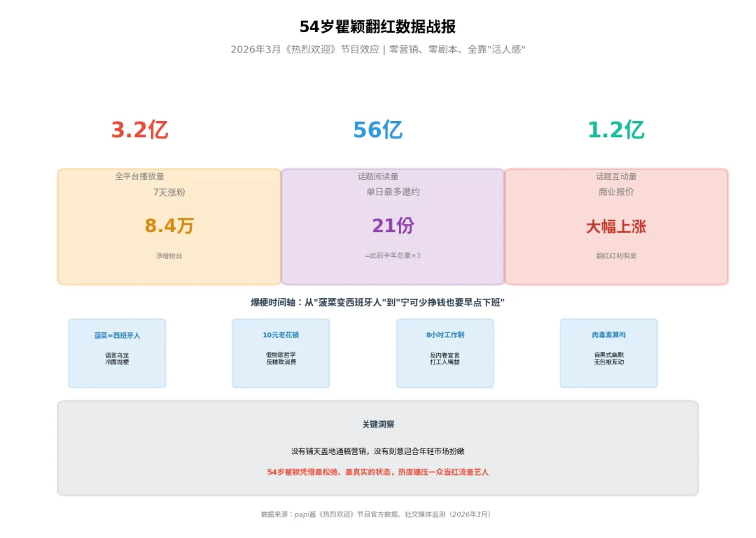This screenshot has height=538, width=756.
Task: Click the red highlighted conclusion sentence
Action: (378, 472)
